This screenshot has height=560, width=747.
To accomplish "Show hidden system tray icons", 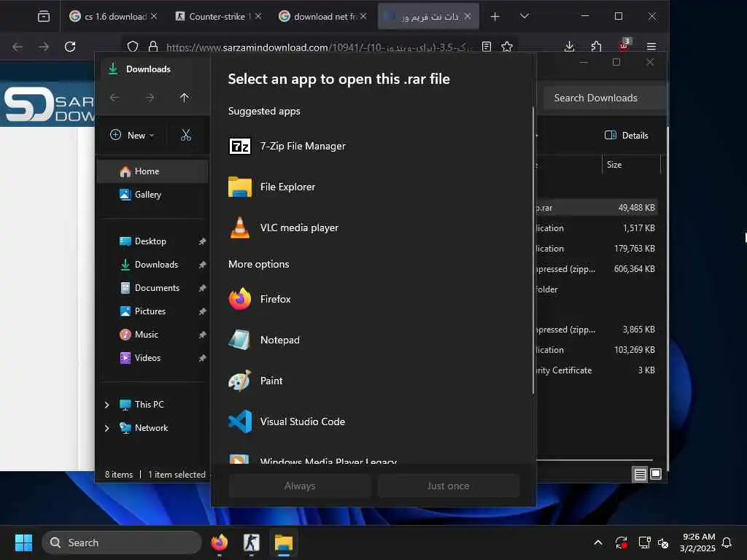I will click(x=598, y=542).
